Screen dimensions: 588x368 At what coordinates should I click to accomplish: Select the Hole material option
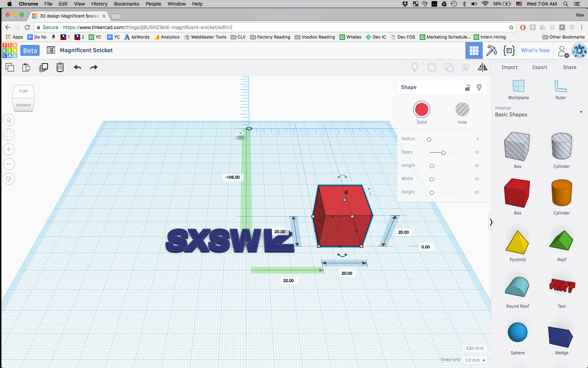click(462, 109)
